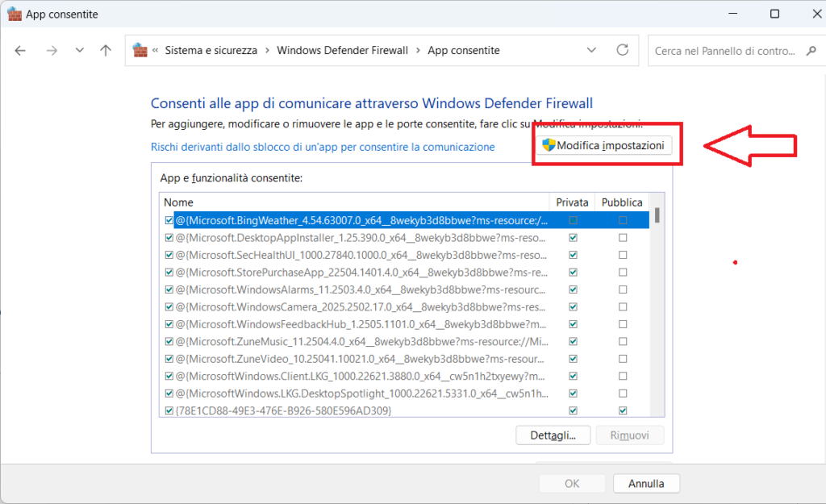The image size is (826, 504).
Task: Click the back navigation arrow
Action: click(21, 50)
